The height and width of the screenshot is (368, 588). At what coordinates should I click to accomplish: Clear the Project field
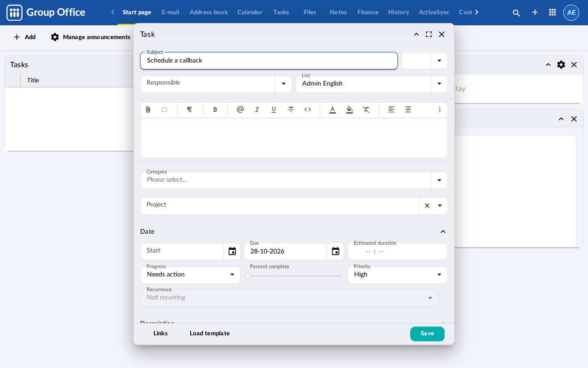pyautogui.click(x=427, y=206)
